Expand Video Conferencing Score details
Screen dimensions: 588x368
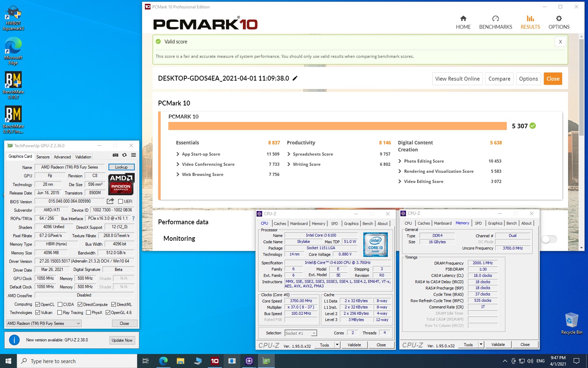tap(178, 164)
